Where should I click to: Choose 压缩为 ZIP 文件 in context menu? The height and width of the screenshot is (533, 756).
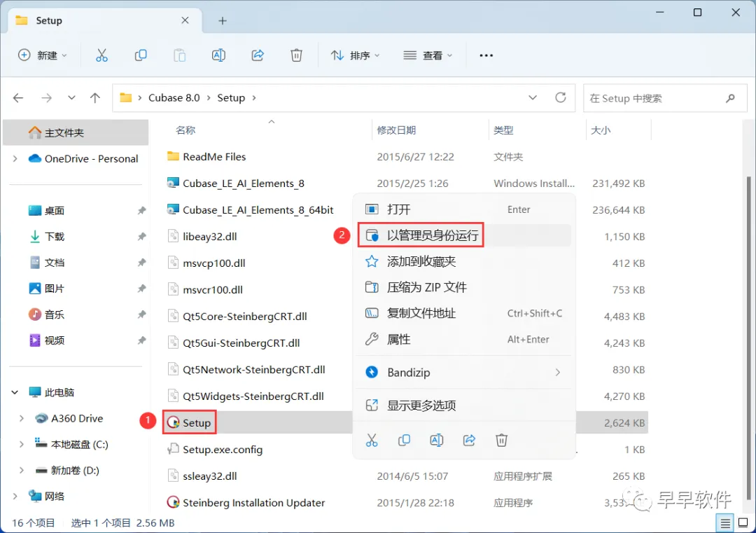coord(464,287)
